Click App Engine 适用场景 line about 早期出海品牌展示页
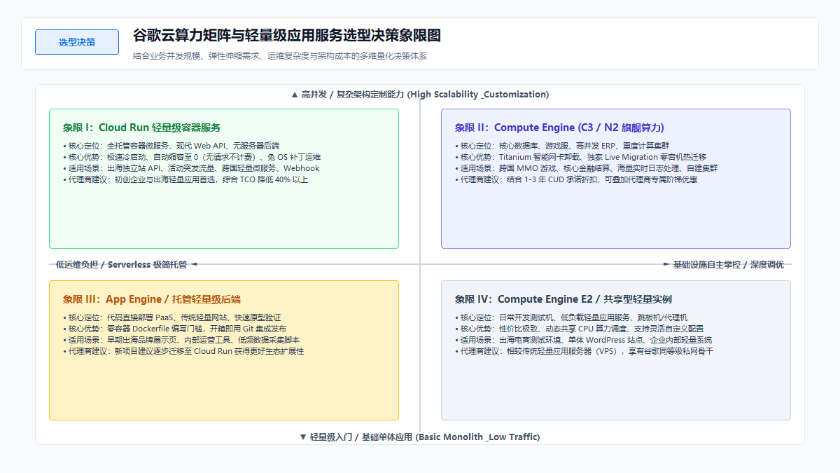This screenshot has width=840, height=473. 181,340
